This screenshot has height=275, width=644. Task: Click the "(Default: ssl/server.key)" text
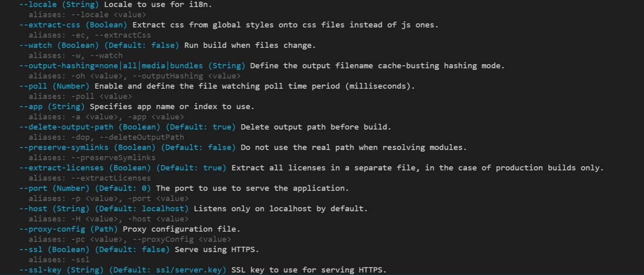[x=168, y=270]
